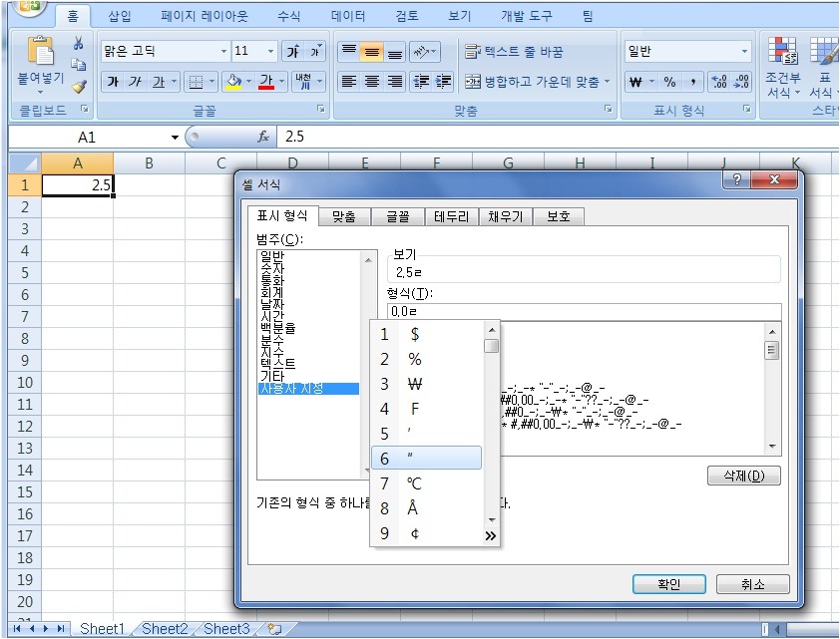Click the fill color yellow swatch
Viewport: 840px width, 639px height.
(x=233, y=82)
